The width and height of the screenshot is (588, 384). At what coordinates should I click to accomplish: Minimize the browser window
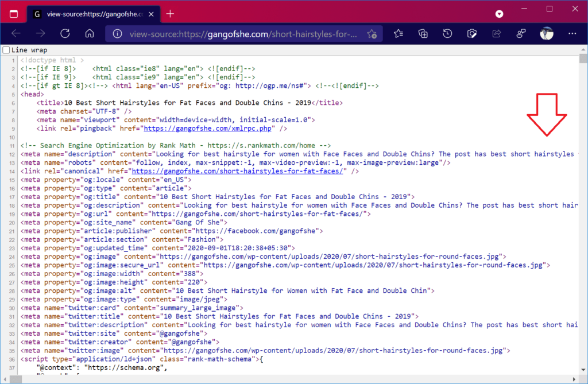[524, 9]
